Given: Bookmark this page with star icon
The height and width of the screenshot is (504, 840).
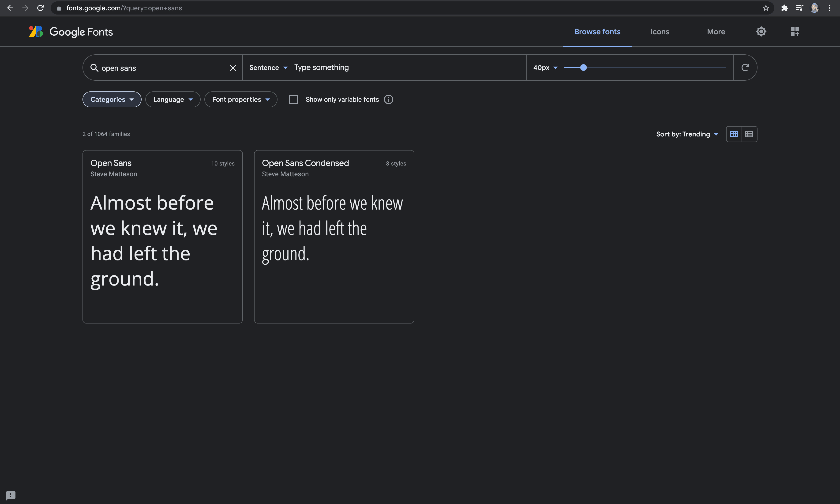Looking at the screenshot, I should [766, 8].
